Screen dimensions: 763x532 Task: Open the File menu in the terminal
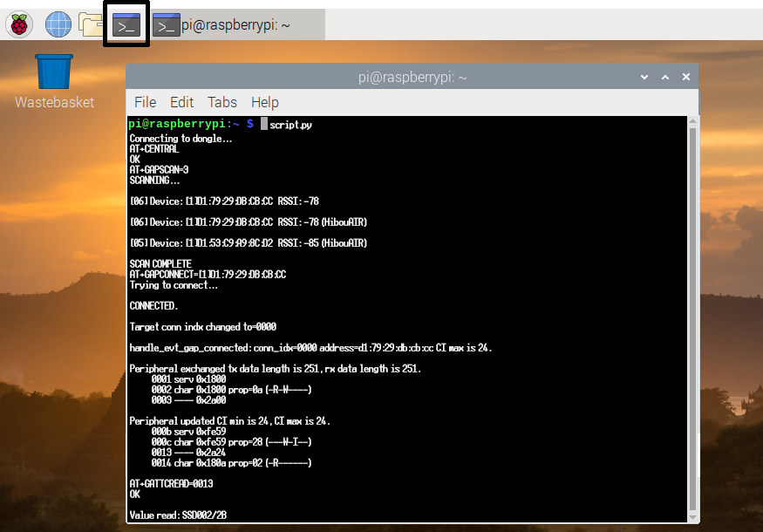(145, 102)
